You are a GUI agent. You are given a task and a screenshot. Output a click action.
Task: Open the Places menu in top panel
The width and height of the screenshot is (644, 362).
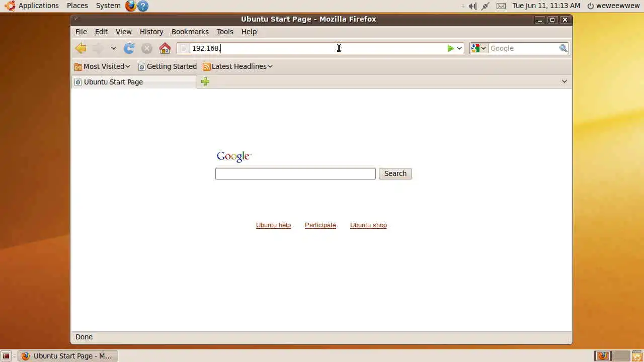77,6
